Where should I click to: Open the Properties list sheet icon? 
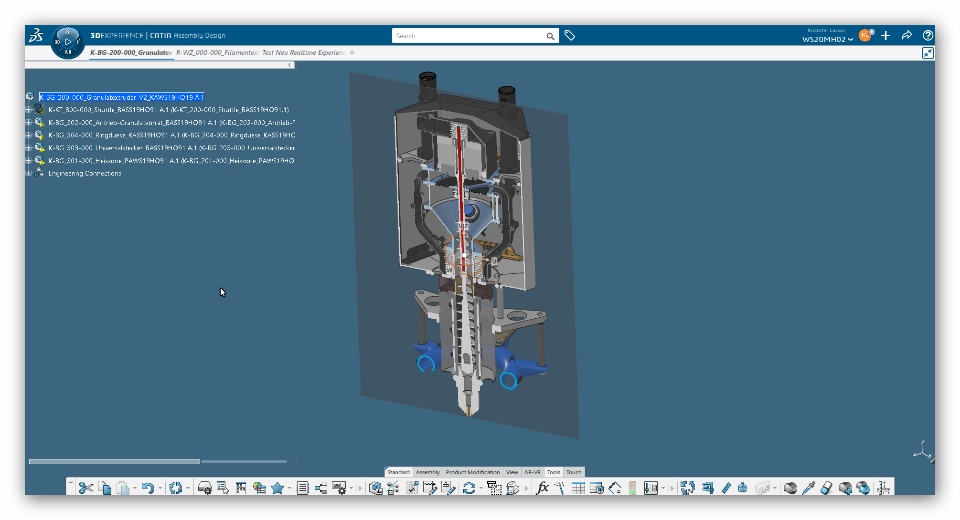point(302,488)
